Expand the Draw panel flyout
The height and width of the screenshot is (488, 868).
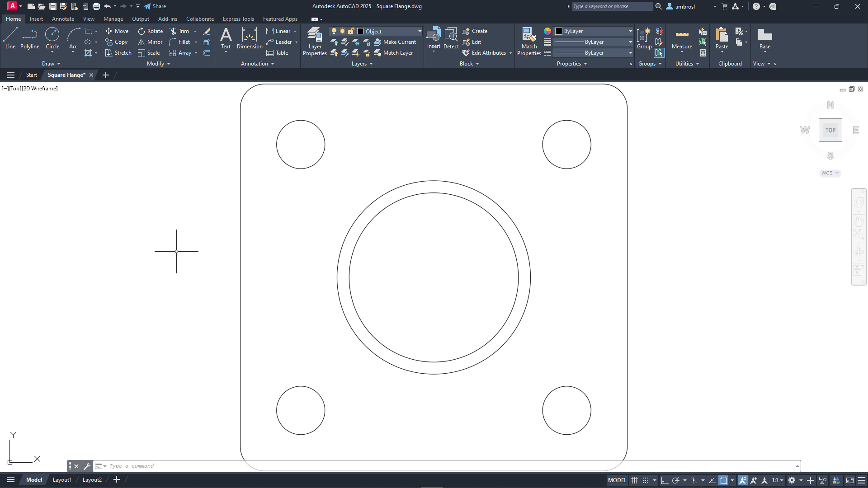tap(51, 64)
